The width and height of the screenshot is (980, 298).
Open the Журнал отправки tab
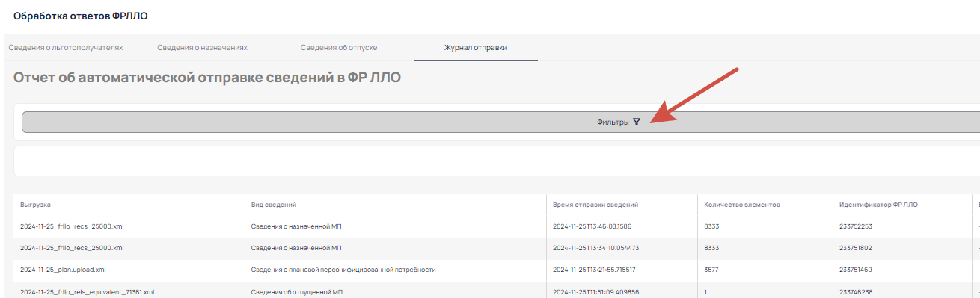[x=476, y=47]
